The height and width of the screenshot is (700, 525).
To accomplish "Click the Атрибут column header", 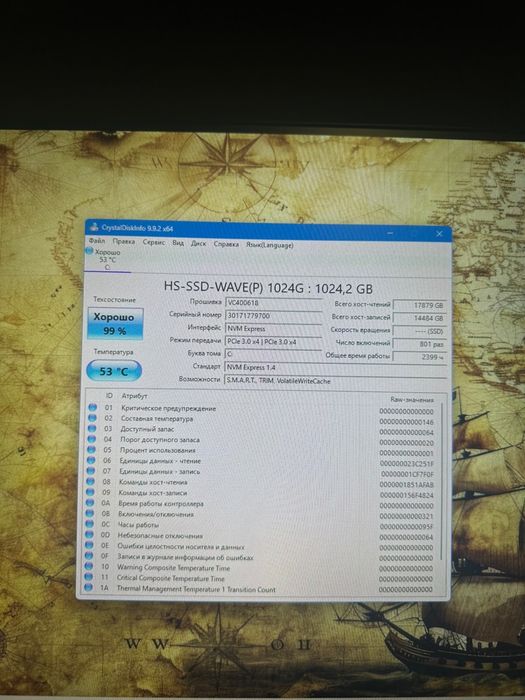I will tap(134, 396).
